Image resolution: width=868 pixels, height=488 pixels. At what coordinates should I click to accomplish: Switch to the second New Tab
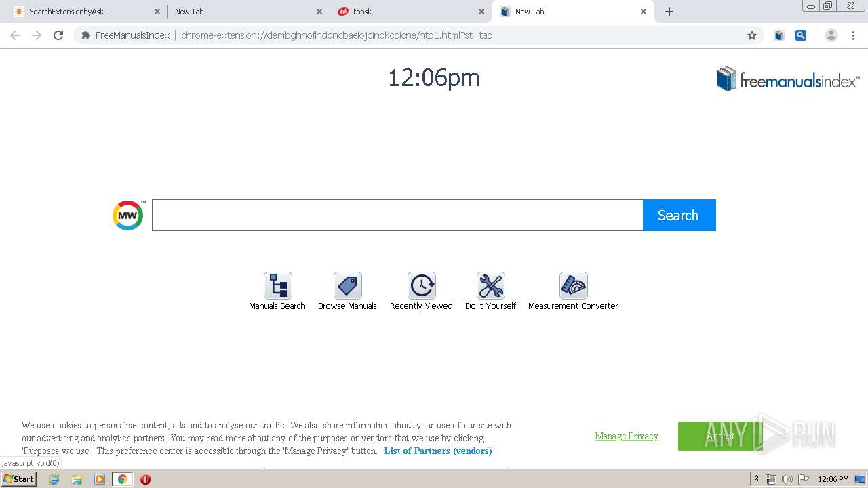pos(248,12)
